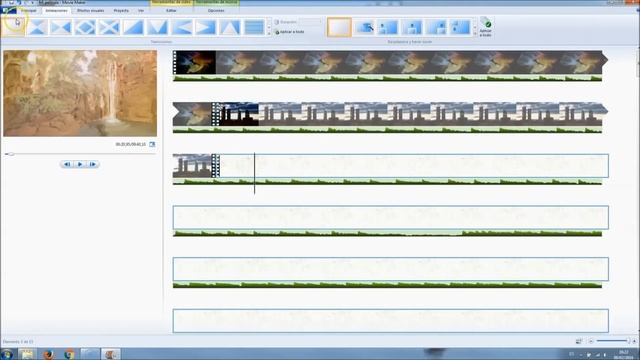Open the Movie Maker application menu button
Screen dimensions: 640x360
click(x=8, y=10)
